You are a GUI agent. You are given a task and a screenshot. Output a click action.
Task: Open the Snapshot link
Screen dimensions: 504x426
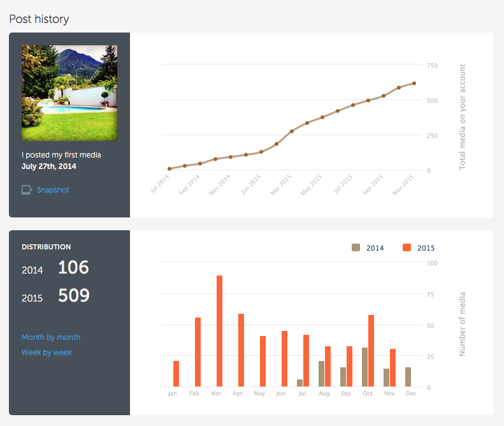click(53, 189)
